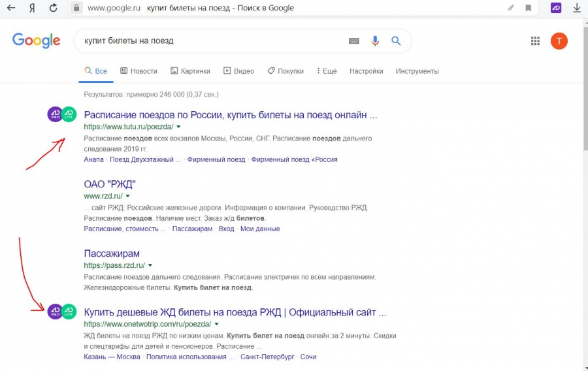This screenshot has width=588, height=371.
Task: Expand the arrow next to the tutu.ru URL
Action: pos(178,127)
